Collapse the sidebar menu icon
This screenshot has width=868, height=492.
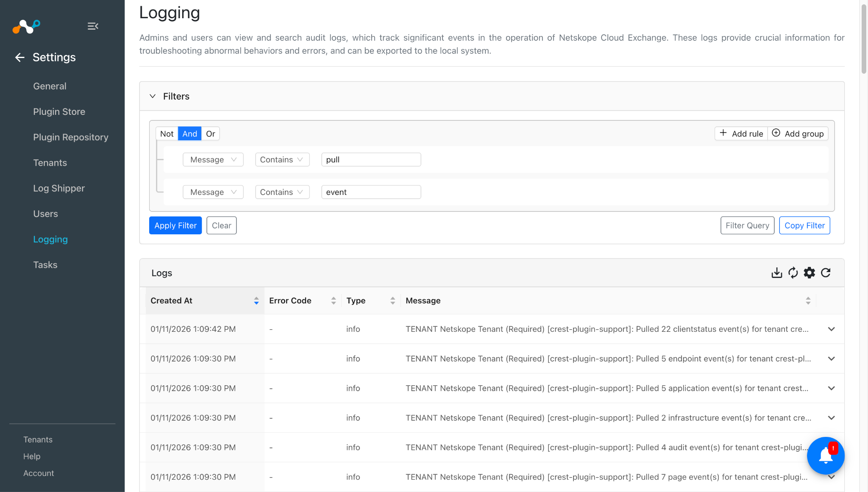coord(93,26)
